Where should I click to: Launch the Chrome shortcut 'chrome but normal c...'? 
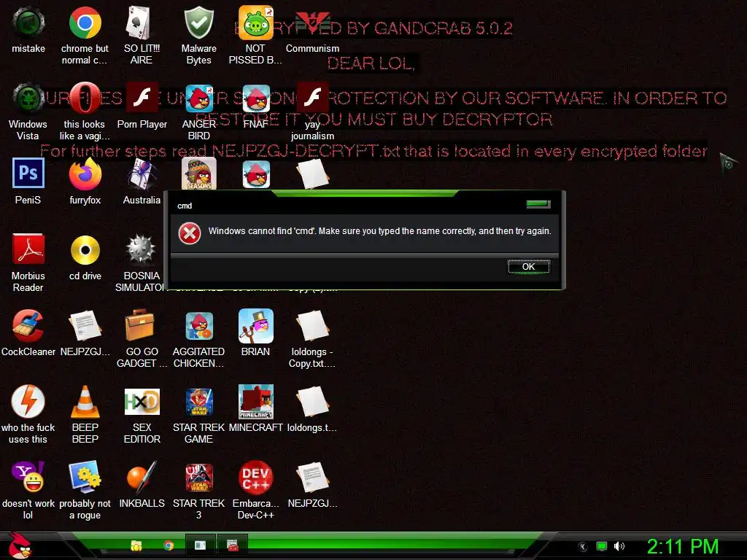(85, 36)
